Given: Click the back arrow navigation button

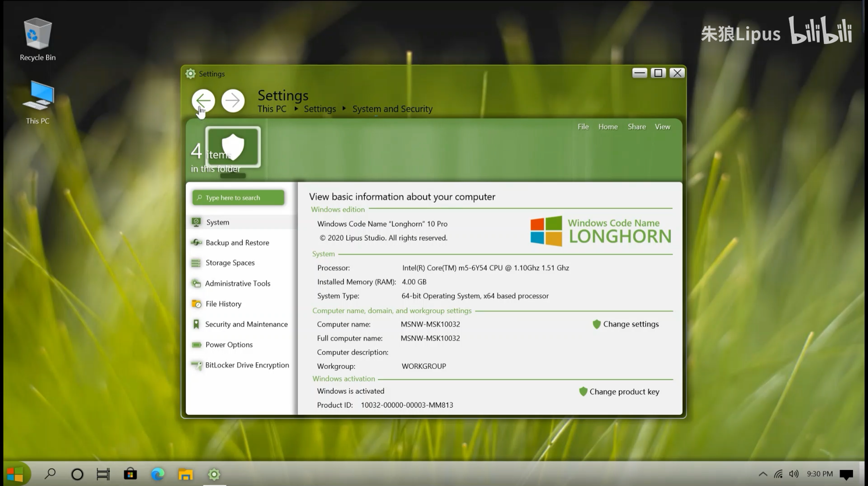Looking at the screenshot, I should point(203,100).
